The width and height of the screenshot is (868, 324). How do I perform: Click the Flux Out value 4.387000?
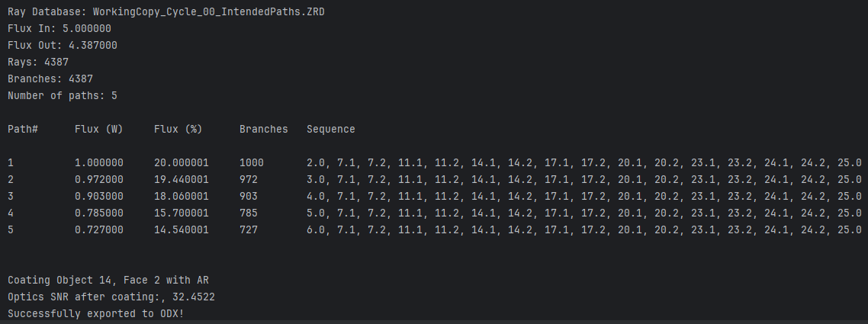tap(93, 45)
